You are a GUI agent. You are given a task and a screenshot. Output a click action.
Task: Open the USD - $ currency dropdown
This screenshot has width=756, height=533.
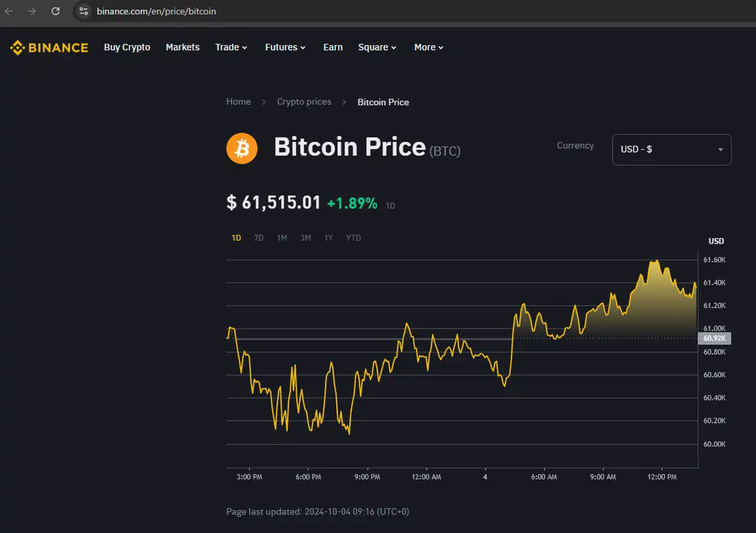click(x=672, y=150)
